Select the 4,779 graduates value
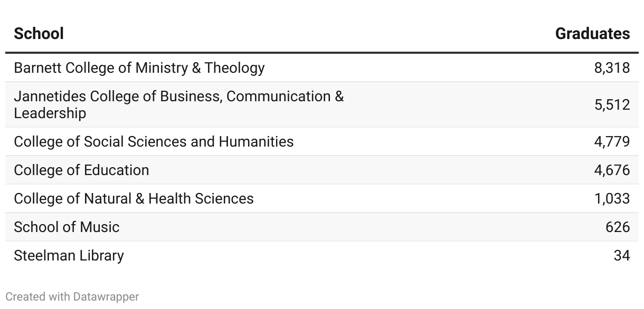 612,142
